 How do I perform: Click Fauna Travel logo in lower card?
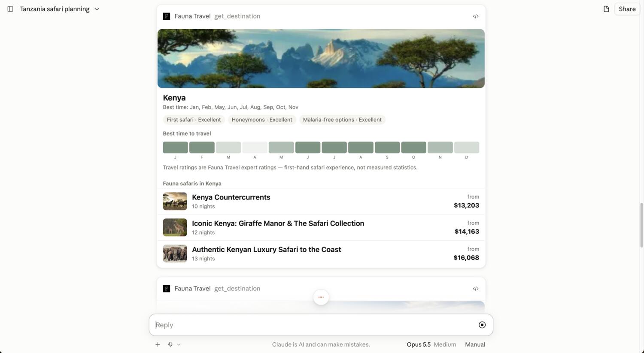167,289
